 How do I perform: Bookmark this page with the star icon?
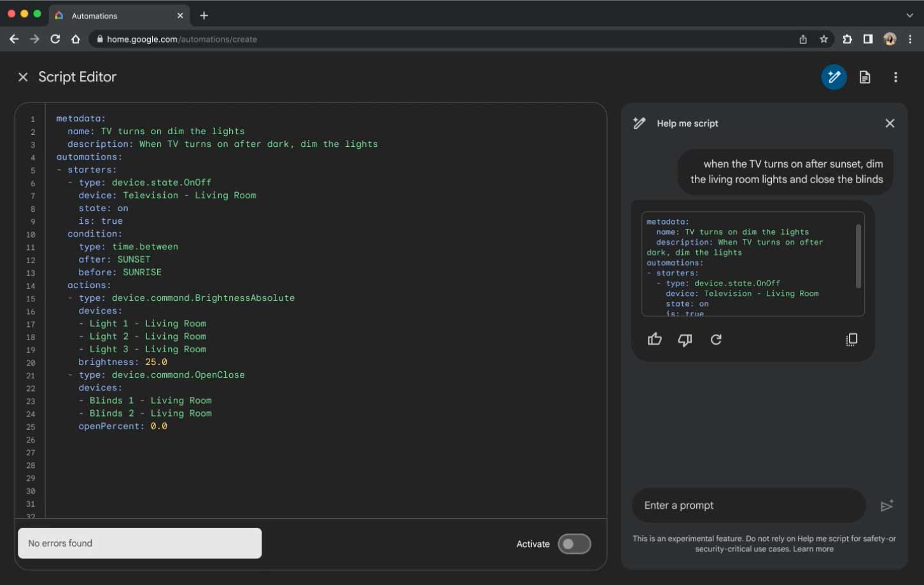(x=823, y=39)
